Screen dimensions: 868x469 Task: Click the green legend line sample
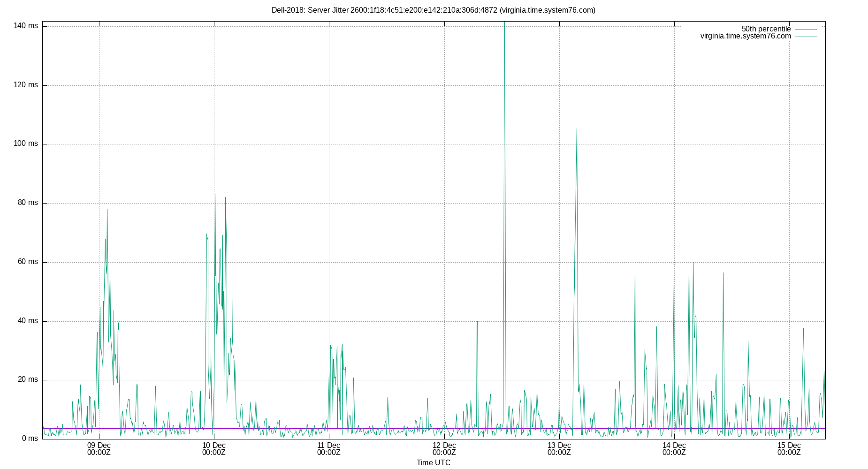805,36
